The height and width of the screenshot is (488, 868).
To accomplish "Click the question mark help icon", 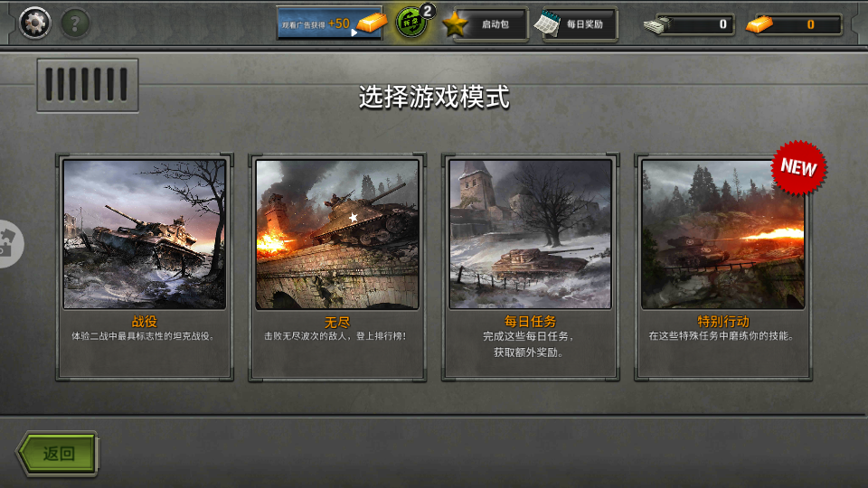I will click(x=75, y=23).
